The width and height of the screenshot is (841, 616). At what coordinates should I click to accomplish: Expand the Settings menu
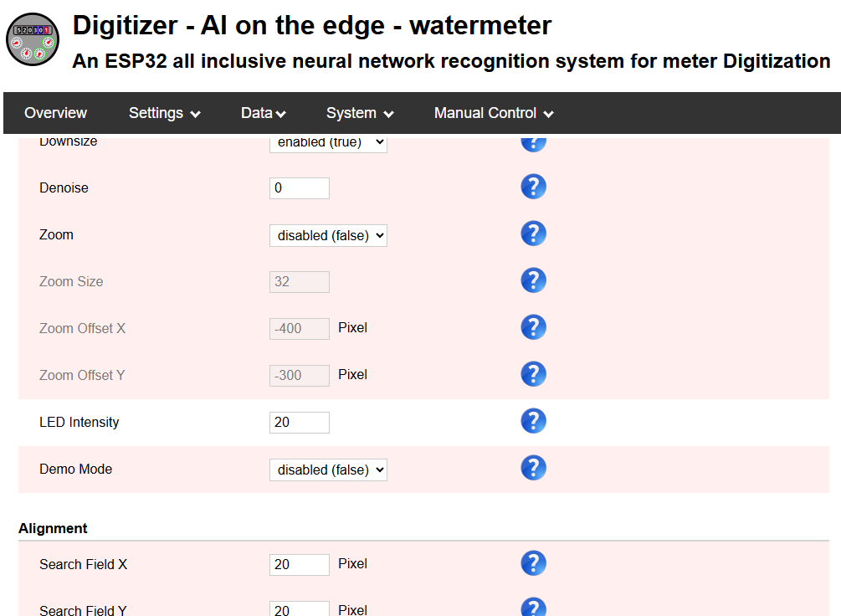coord(164,113)
